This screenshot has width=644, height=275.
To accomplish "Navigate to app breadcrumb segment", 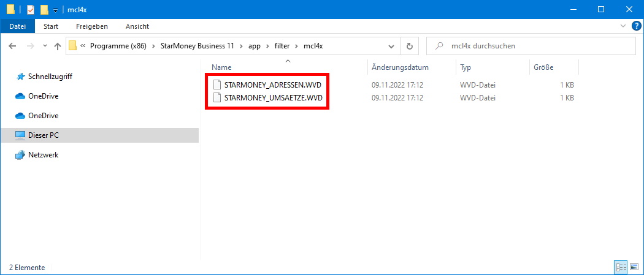I will click(255, 47).
